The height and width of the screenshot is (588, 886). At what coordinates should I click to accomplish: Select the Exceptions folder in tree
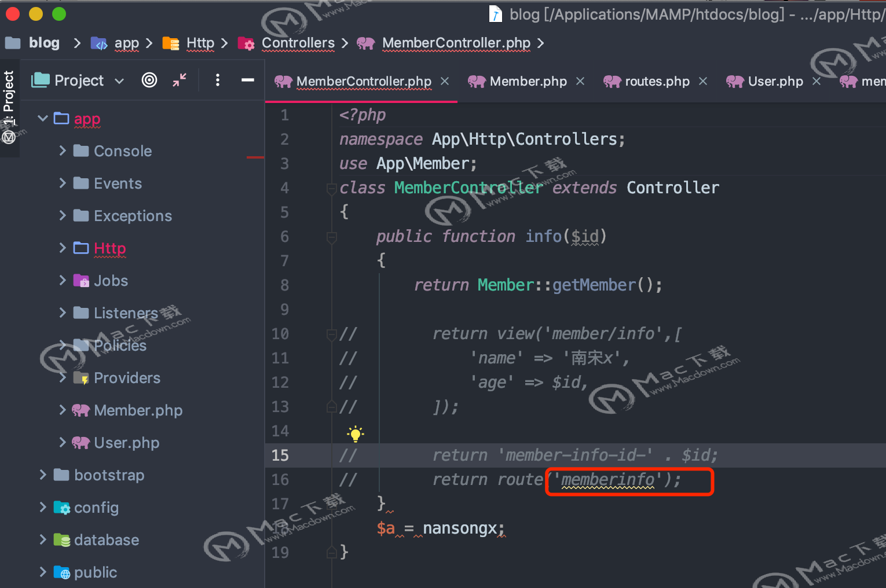point(133,216)
